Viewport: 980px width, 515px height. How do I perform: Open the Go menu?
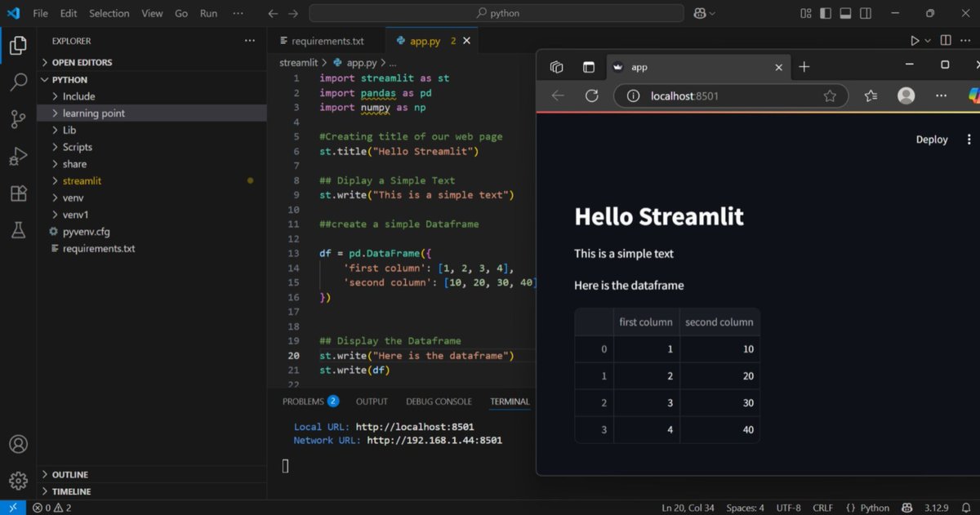[x=181, y=13]
